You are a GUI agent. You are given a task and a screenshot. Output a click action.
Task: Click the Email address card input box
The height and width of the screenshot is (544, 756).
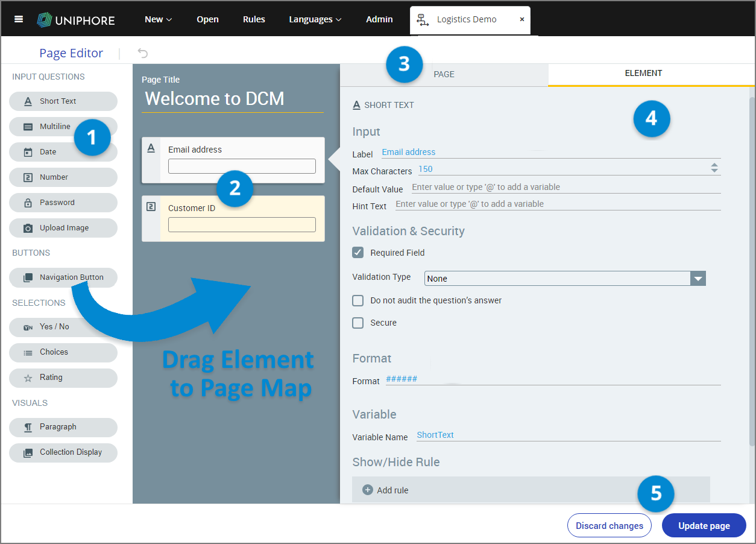242,166
